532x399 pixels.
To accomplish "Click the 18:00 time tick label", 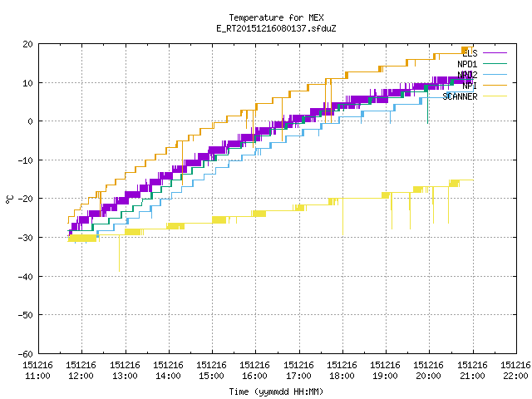I will point(342,376).
